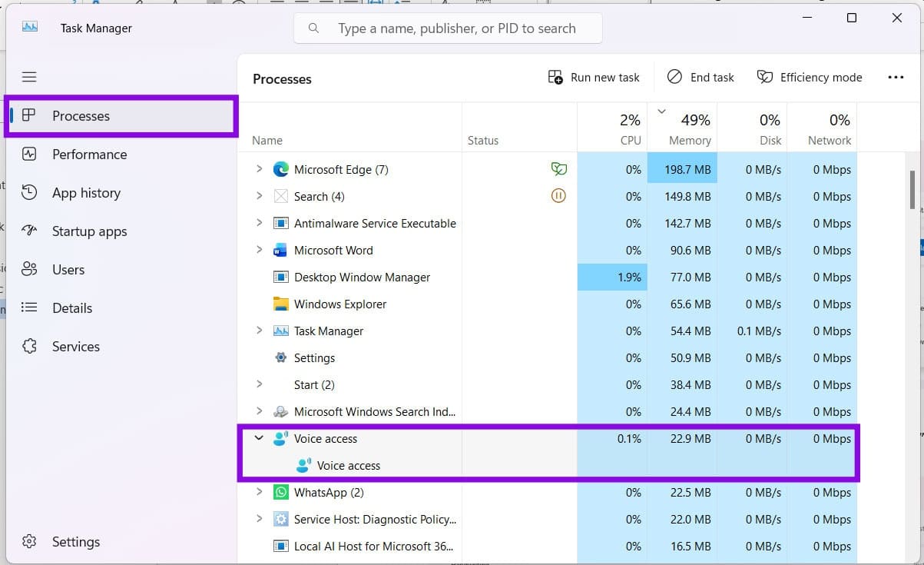
Task: Turn on Efficiency mode button
Action: point(810,77)
